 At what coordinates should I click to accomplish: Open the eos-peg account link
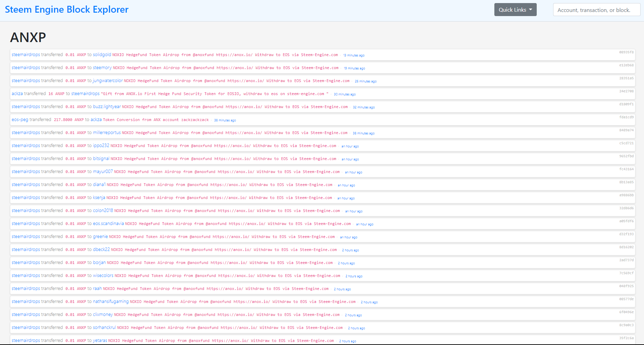coord(20,120)
